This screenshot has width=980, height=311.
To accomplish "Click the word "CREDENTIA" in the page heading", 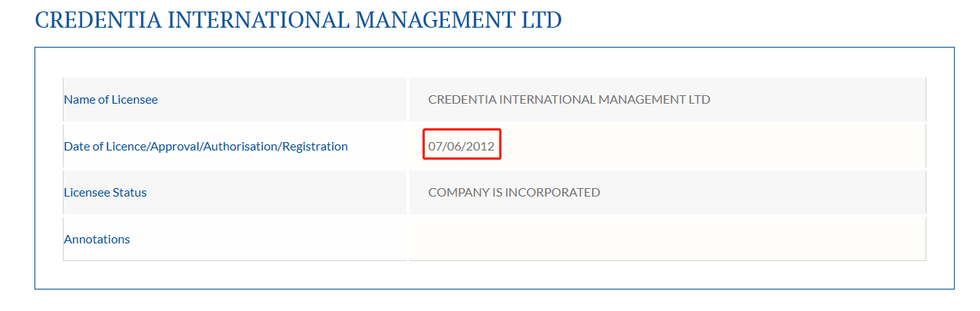I will [98, 20].
